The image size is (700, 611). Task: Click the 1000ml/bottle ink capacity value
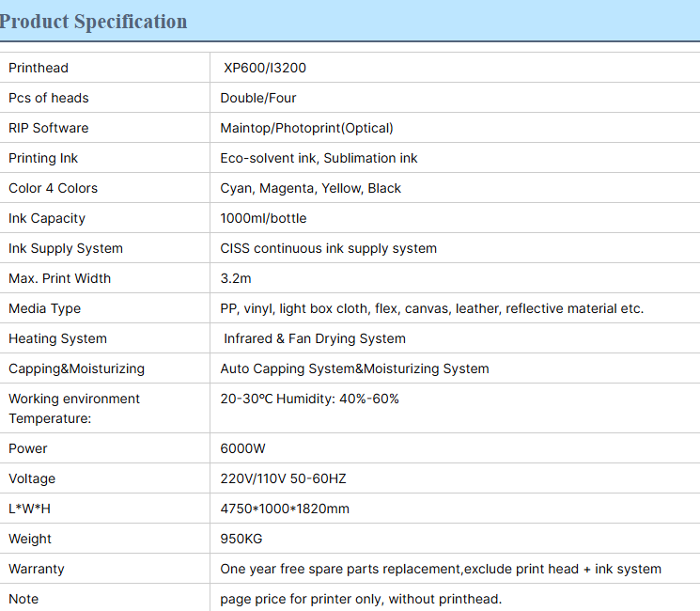click(263, 218)
